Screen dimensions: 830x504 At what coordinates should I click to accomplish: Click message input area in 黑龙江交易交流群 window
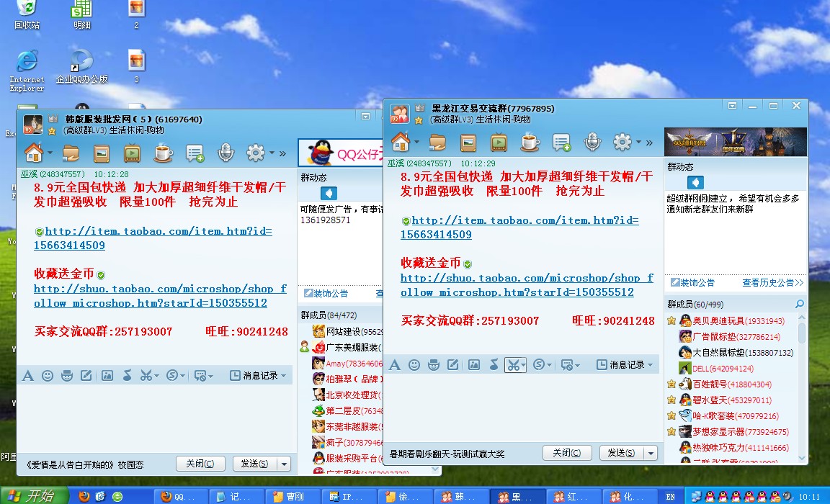point(523,408)
